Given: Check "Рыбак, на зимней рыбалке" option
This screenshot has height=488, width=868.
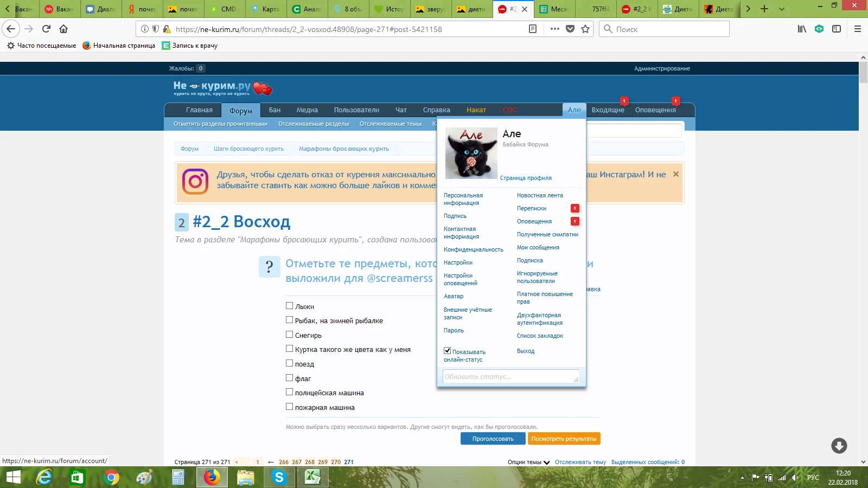Looking at the screenshot, I should coord(290,320).
